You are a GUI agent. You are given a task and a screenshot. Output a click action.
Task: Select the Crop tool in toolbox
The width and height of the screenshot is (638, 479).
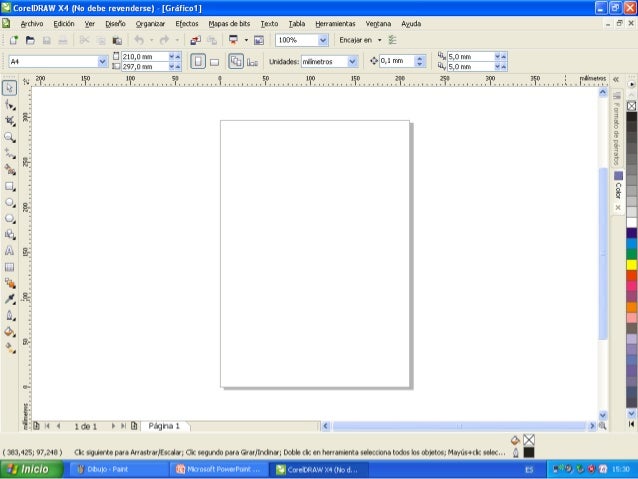10,121
